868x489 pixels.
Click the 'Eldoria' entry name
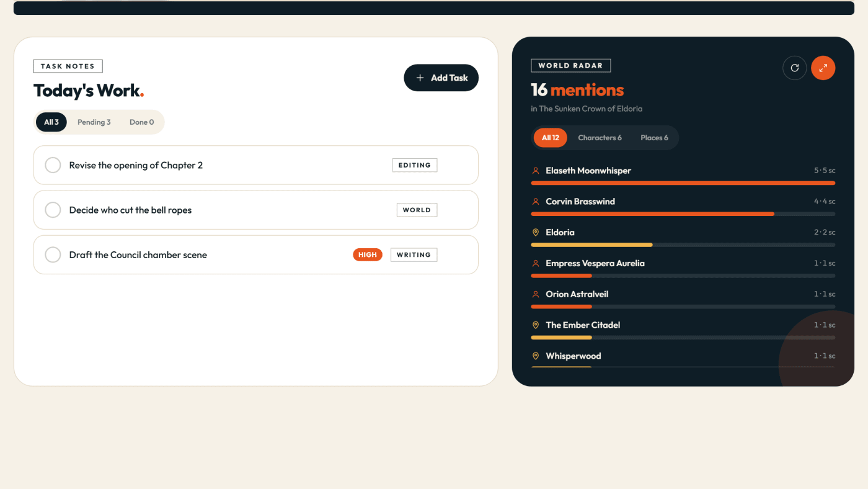click(x=560, y=233)
